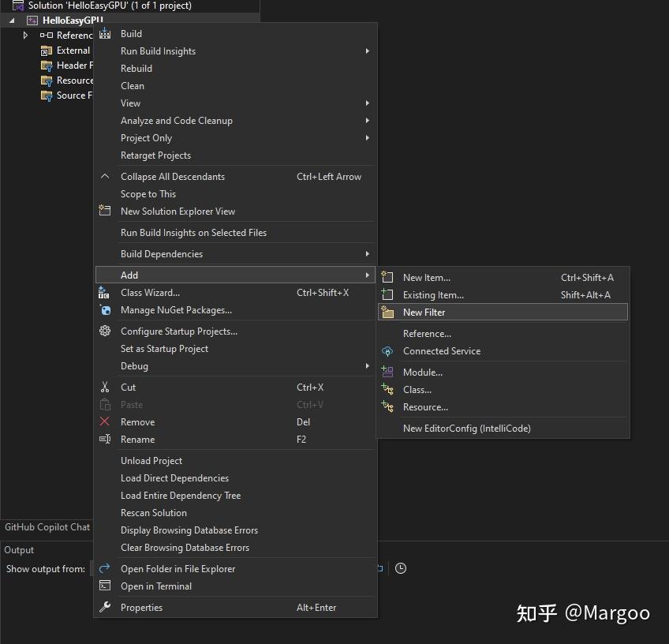
Task: Click the Module icon in Add submenu
Action: click(387, 372)
